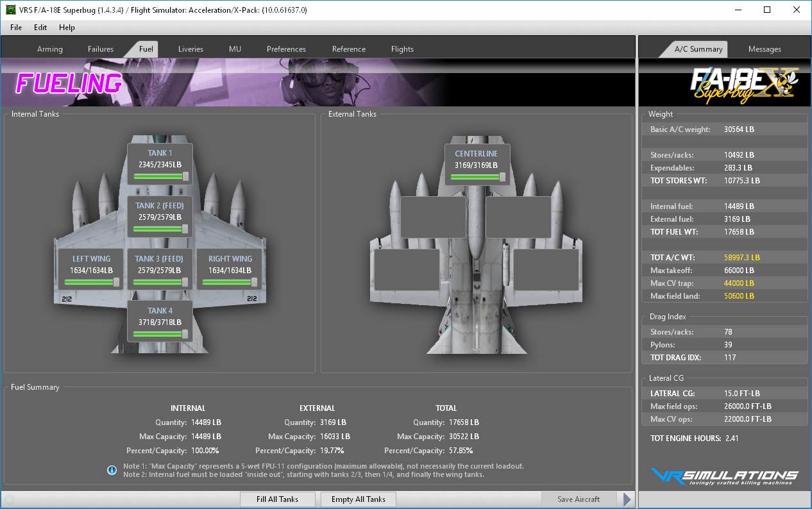Open the Arming tab
Screen dimensions: 812x509
(50, 49)
